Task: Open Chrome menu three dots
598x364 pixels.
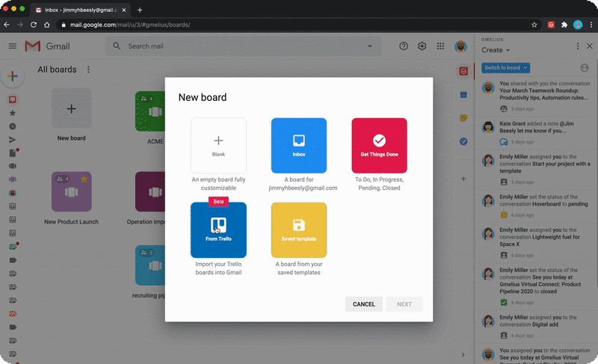Action: [x=591, y=25]
